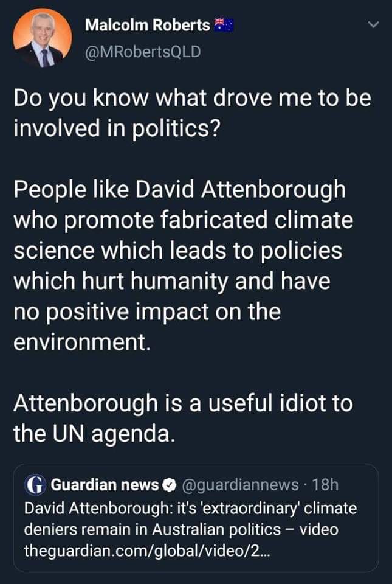
Task: Click 'People like David Attenborough' text line
Action: (179, 190)
